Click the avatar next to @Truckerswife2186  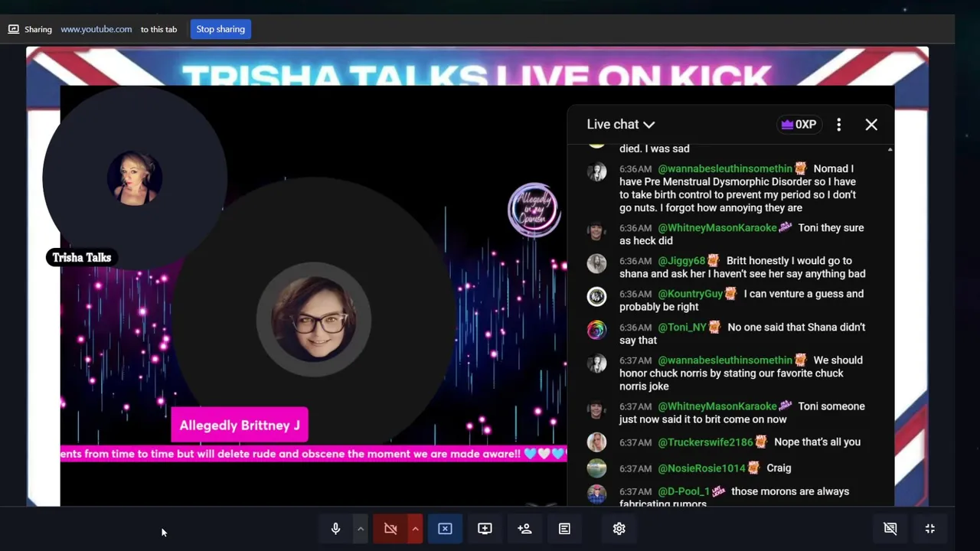[x=596, y=442]
